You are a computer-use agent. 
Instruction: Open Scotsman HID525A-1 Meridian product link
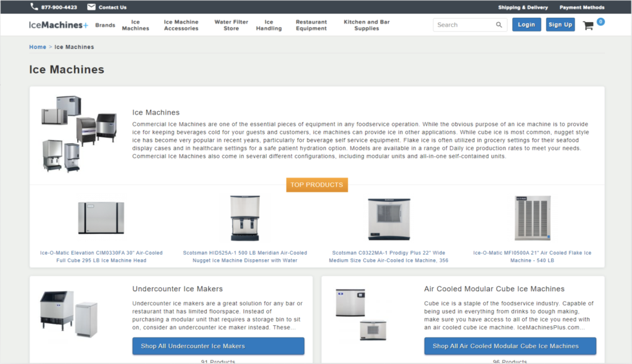click(245, 257)
